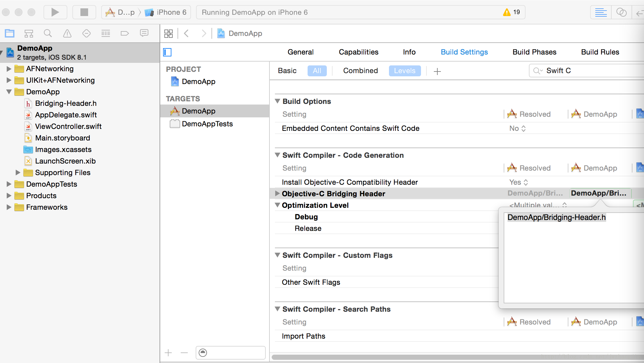Show the Standard editor
The width and height of the screenshot is (644, 363).
coord(601,12)
